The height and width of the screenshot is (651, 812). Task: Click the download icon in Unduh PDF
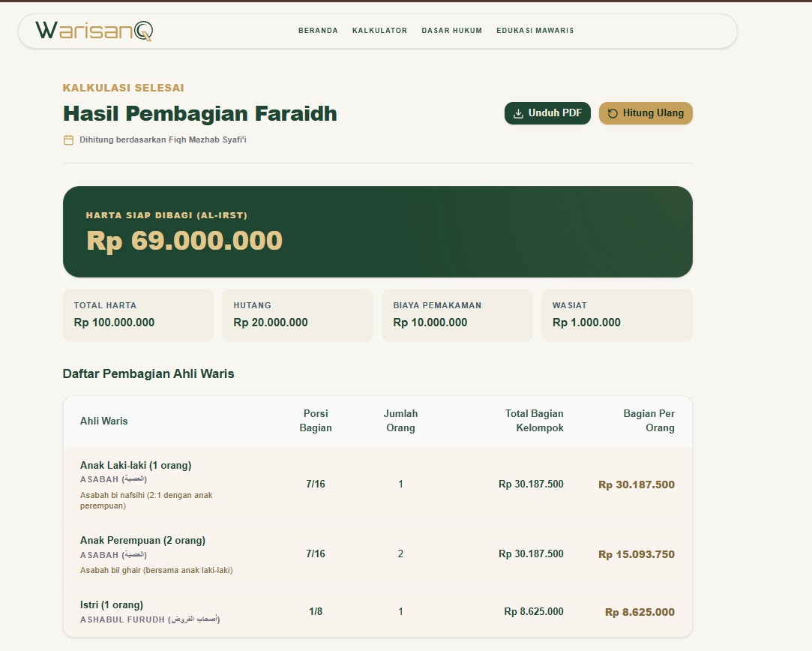518,113
